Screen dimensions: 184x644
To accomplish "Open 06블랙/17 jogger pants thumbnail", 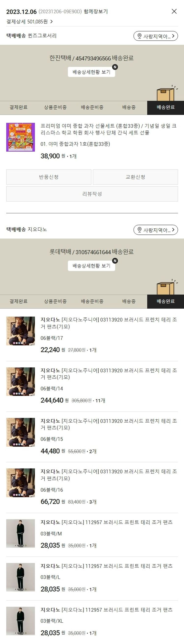I will pyautogui.click(x=20, y=331).
